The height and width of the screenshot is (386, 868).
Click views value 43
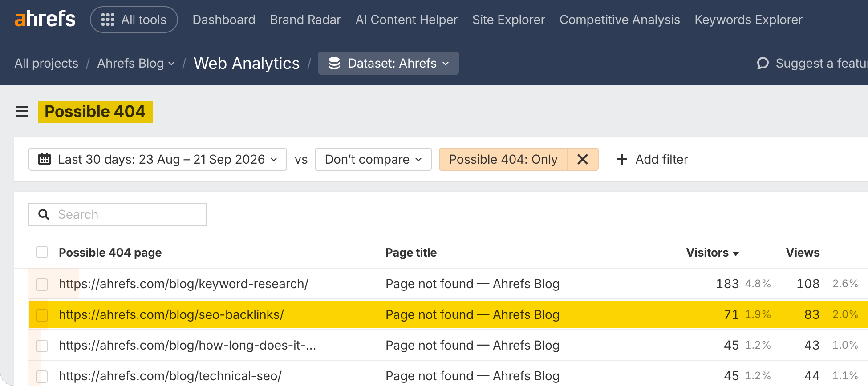pos(812,345)
